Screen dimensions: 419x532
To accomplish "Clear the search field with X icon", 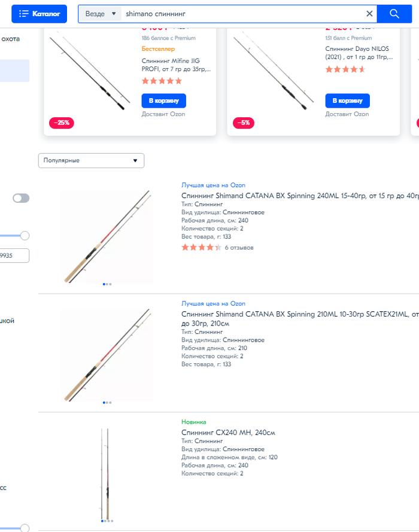I will click(369, 14).
